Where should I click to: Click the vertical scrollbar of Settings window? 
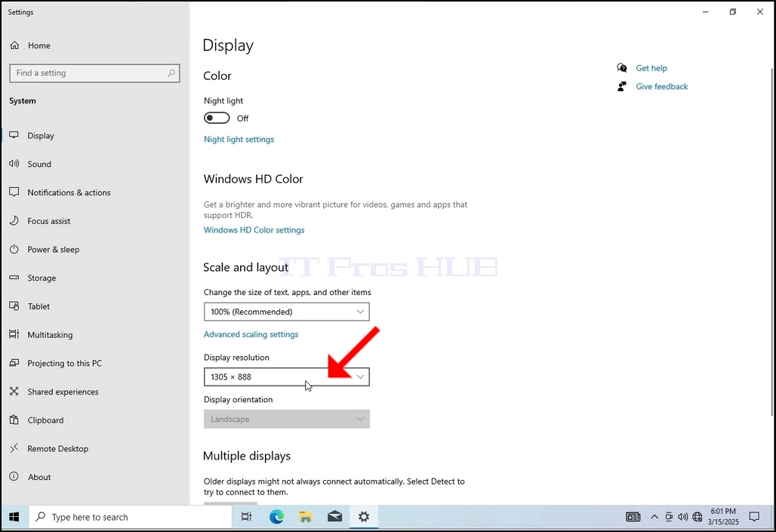pos(772,242)
